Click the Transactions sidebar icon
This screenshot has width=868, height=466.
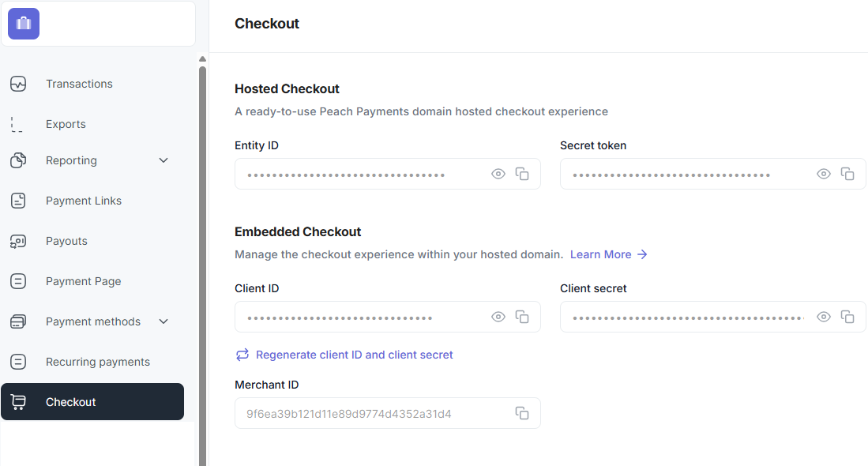point(18,84)
